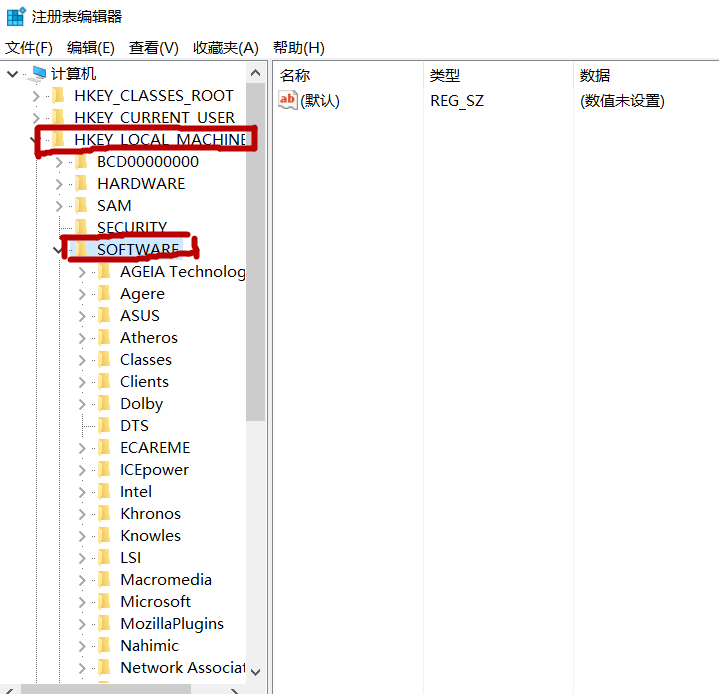Collapse the 计算机 root node
Viewport: 719px width, 694px height.
point(12,74)
